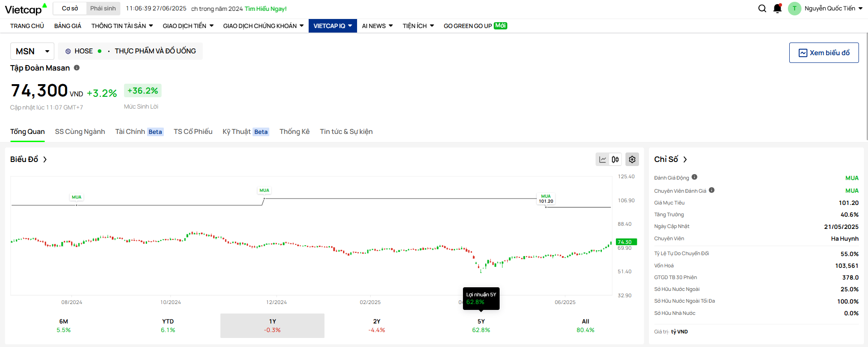
Task: Expand the Giao dịch tiền menu
Action: pyautogui.click(x=188, y=26)
